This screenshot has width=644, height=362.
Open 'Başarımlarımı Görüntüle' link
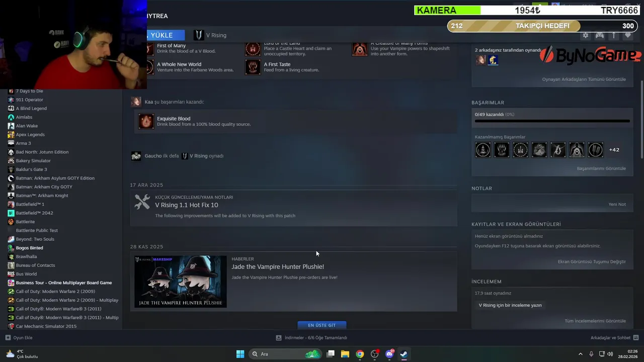pyautogui.click(x=601, y=168)
